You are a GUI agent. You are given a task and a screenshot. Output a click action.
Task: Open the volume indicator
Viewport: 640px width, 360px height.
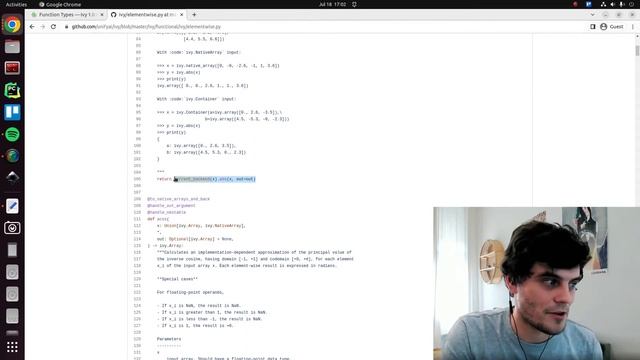613,4
